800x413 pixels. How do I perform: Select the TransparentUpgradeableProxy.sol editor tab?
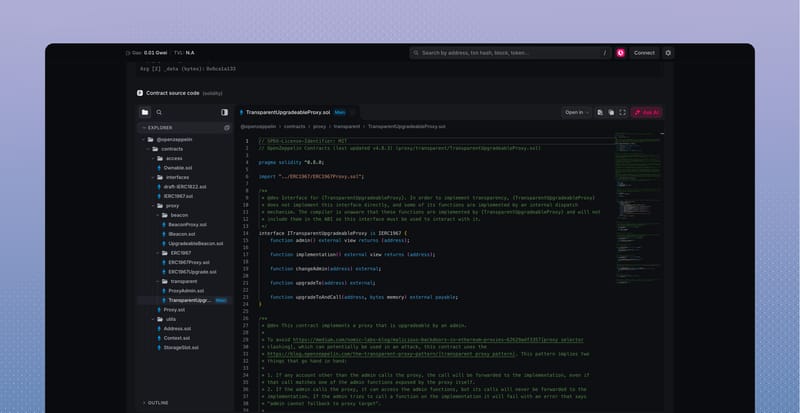pyautogui.click(x=297, y=112)
